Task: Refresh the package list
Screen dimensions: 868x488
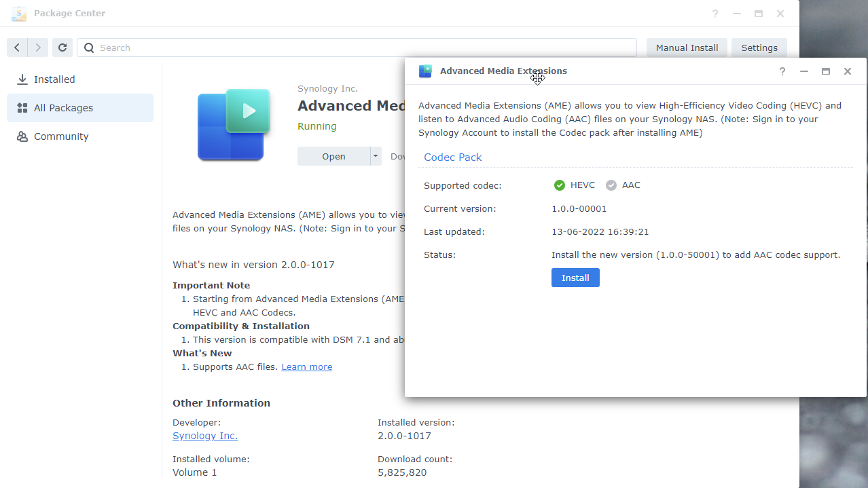Action: [x=62, y=47]
